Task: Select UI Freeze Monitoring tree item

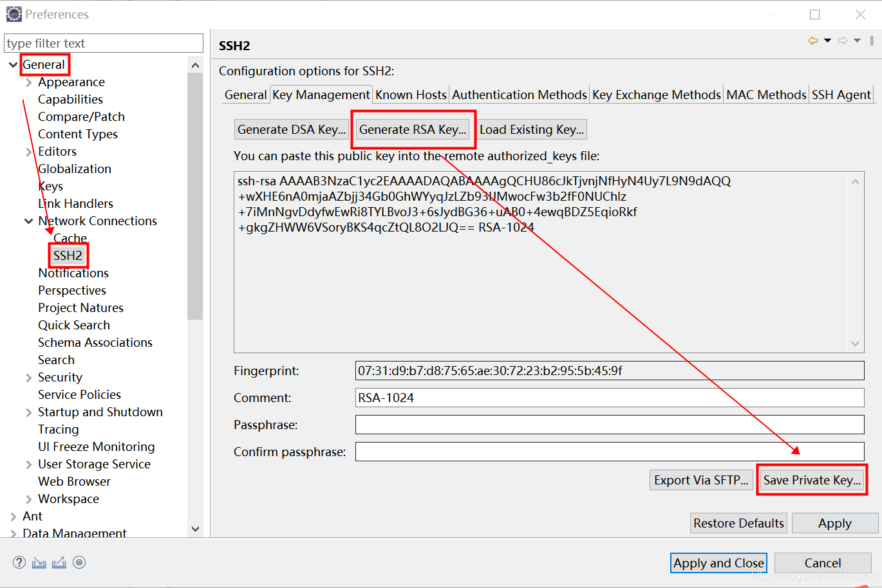Action: (97, 446)
